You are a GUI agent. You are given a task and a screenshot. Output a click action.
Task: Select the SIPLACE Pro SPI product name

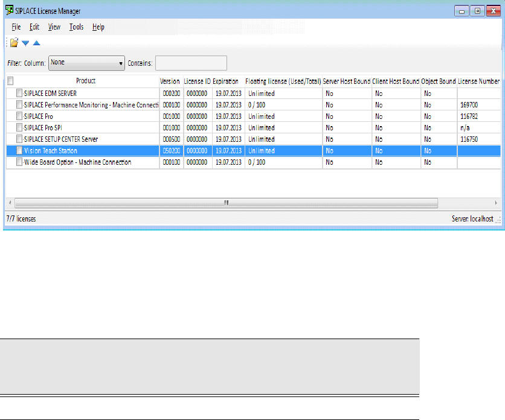click(x=43, y=128)
